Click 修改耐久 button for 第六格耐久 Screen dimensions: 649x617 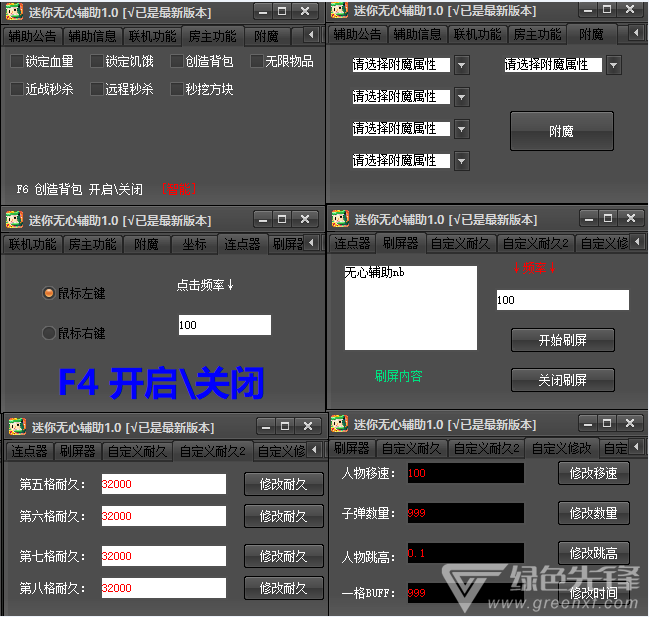coord(284,516)
